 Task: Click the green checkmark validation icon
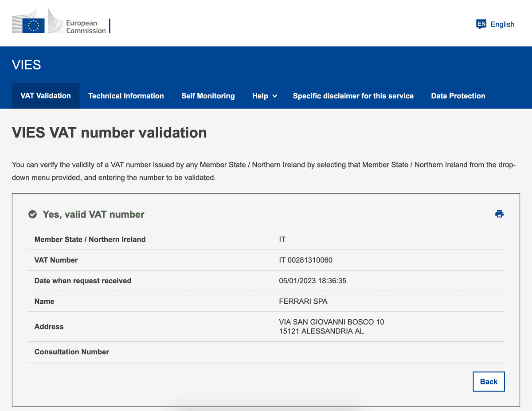pyautogui.click(x=32, y=214)
